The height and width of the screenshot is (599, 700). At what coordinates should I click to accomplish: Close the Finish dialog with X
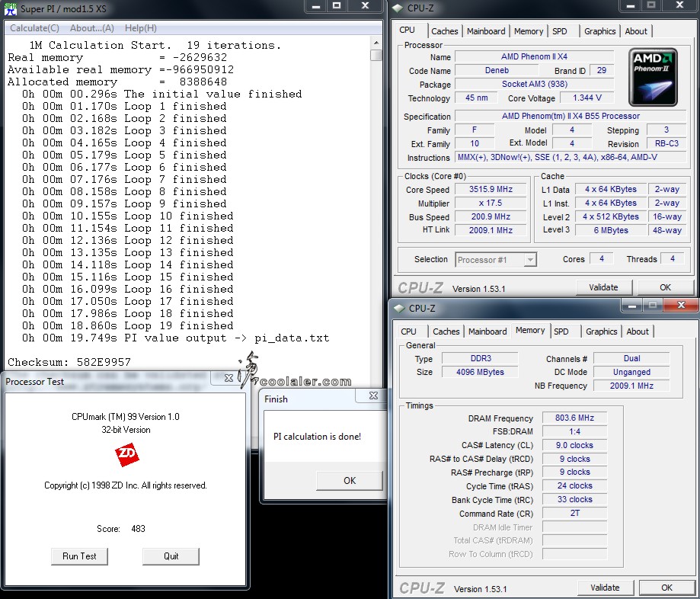click(374, 396)
